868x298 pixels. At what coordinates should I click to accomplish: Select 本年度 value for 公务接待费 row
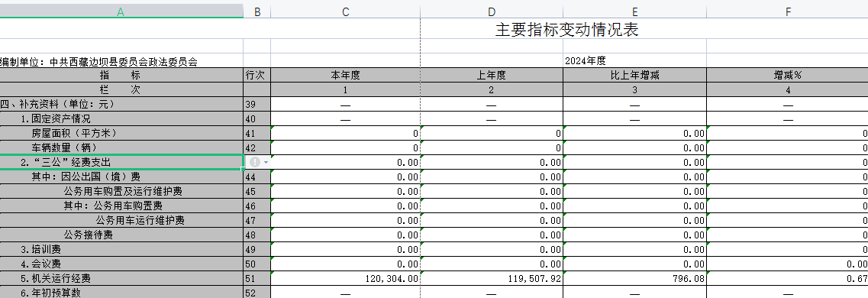click(345, 235)
